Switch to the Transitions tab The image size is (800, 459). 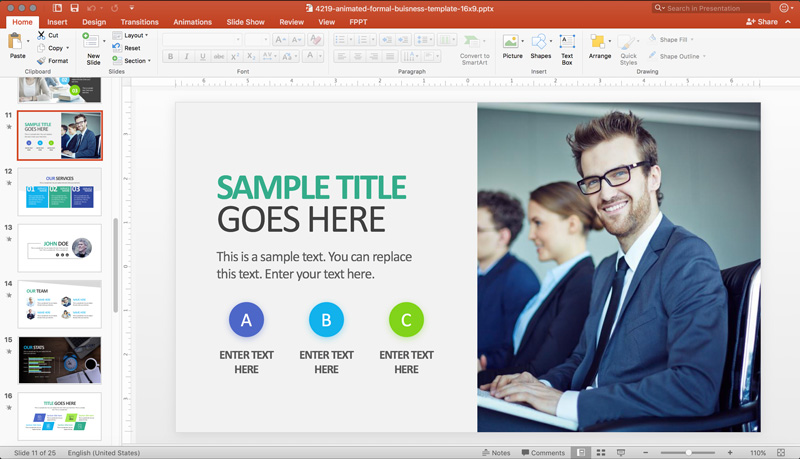(x=139, y=22)
